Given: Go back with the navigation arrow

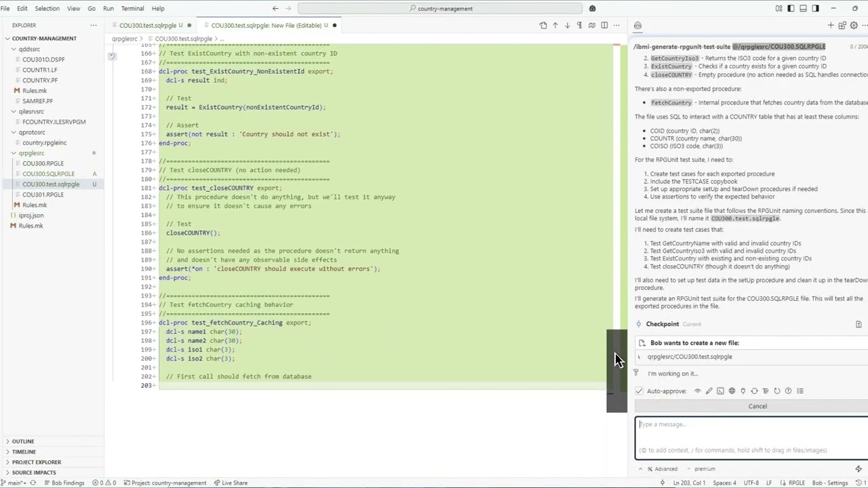Looking at the screenshot, I should click(275, 8).
